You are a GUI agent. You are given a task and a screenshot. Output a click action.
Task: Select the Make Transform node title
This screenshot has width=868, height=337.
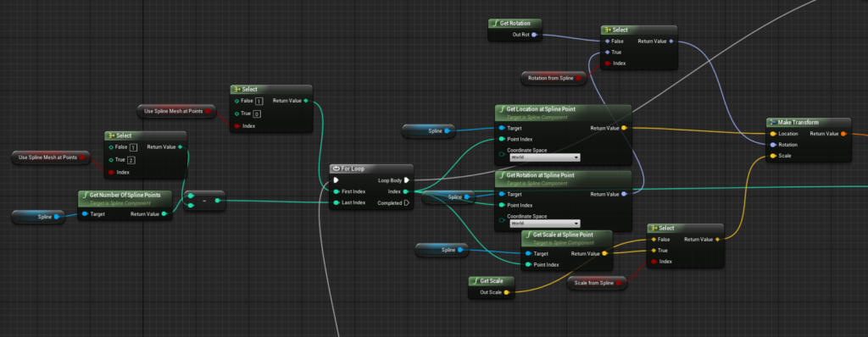point(798,122)
